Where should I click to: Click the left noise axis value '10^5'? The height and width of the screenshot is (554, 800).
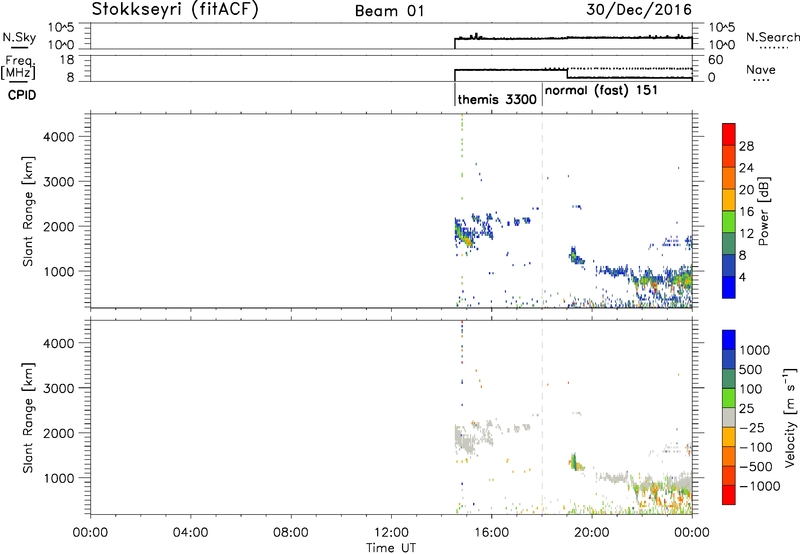[61, 28]
